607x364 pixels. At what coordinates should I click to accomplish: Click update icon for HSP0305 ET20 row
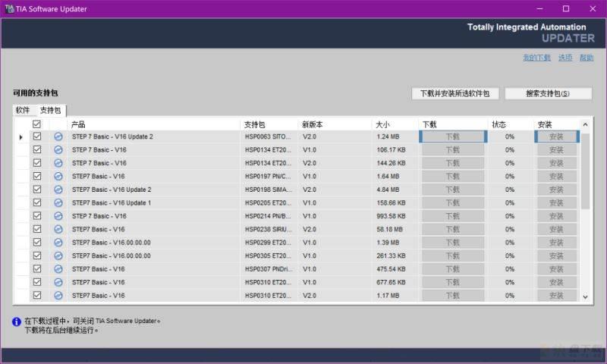coord(58,256)
